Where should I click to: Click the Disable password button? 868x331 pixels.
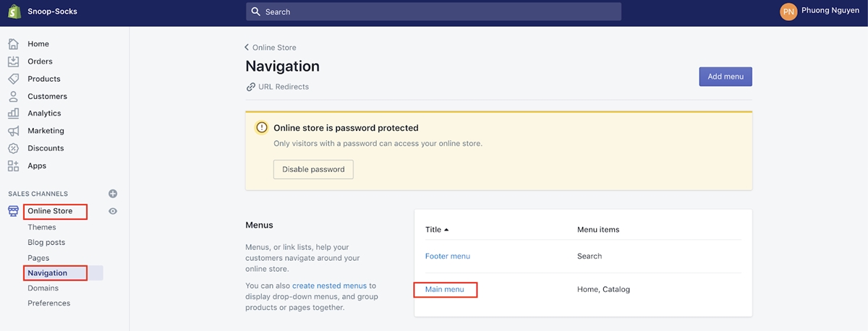313,169
